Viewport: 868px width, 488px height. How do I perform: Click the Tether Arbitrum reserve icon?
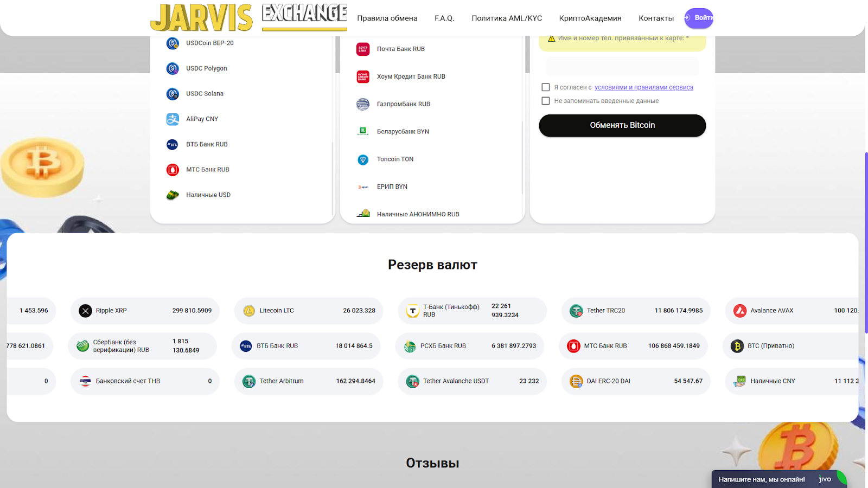249,381
